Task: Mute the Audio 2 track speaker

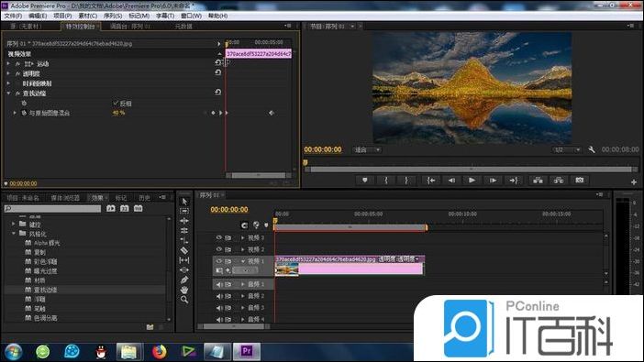Action: click(x=219, y=296)
